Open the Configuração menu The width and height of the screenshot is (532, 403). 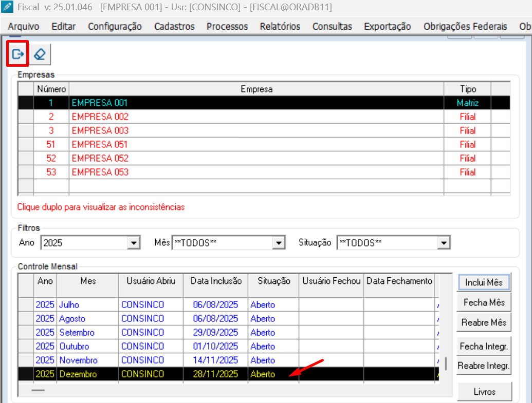115,26
